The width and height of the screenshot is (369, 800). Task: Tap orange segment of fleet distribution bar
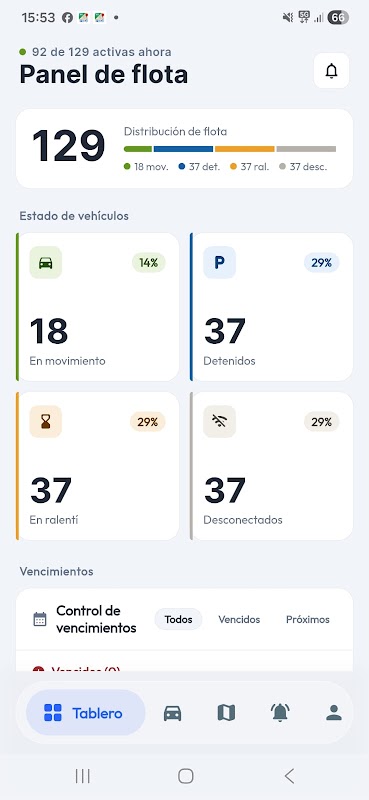tap(244, 149)
